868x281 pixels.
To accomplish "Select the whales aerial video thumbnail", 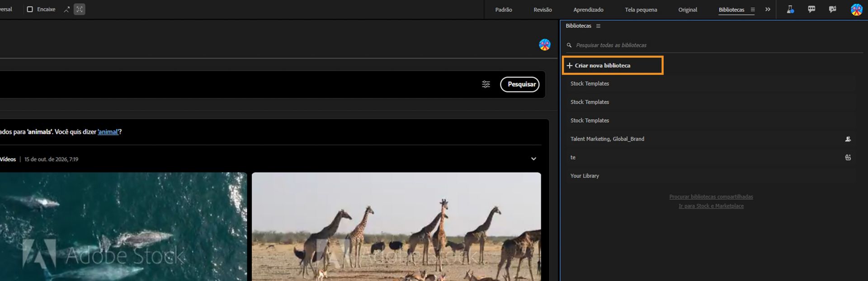I will (123, 227).
